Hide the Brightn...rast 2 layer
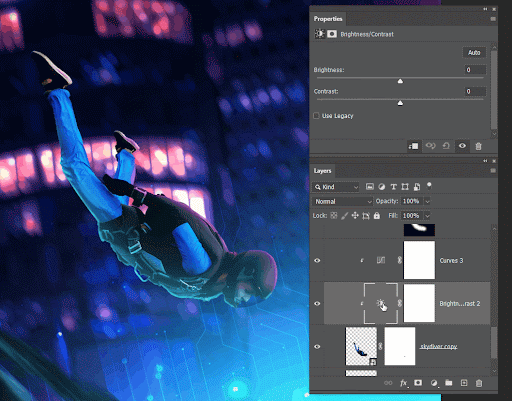The height and width of the screenshot is (401, 512). tap(317, 303)
